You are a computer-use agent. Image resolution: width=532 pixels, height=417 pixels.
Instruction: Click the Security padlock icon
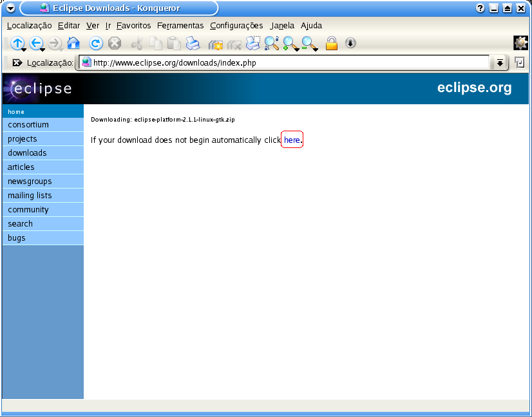click(x=332, y=43)
